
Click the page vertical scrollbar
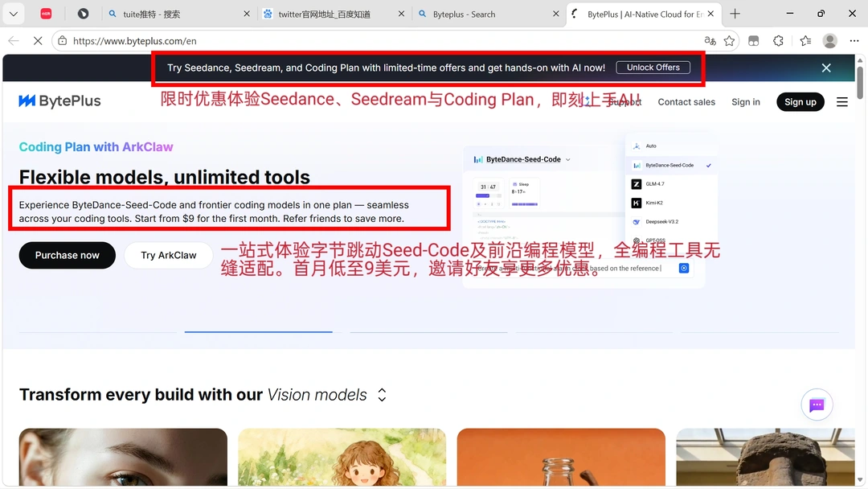(x=860, y=83)
